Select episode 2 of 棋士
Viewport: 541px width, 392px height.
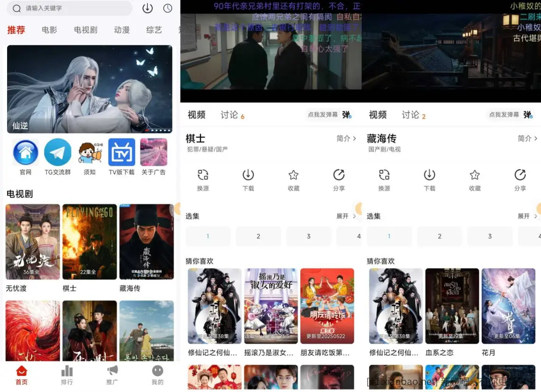pyautogui.click(x=259, y=236)
